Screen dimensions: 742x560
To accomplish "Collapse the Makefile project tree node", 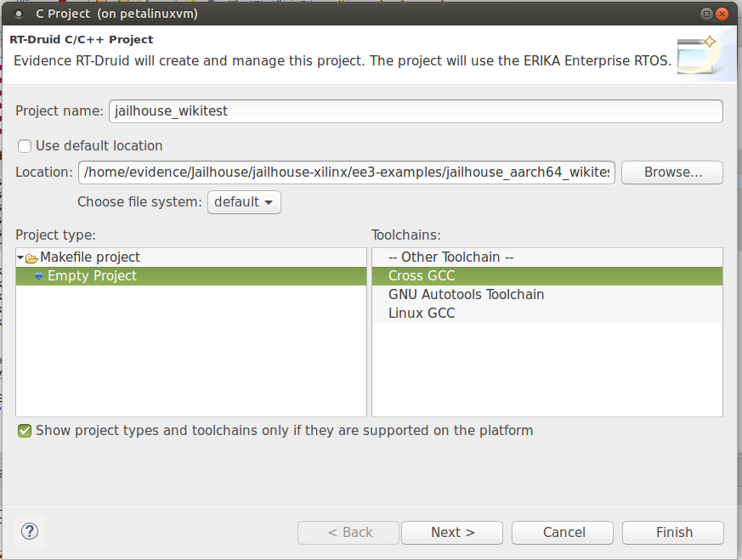I will 20,257.
